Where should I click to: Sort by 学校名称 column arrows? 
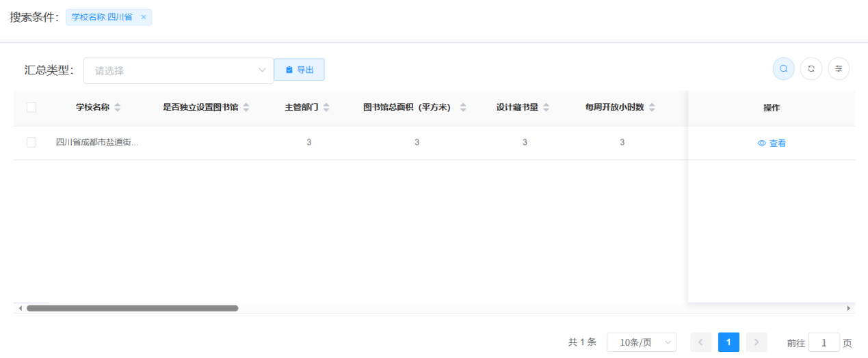click(x=118, y=108)
